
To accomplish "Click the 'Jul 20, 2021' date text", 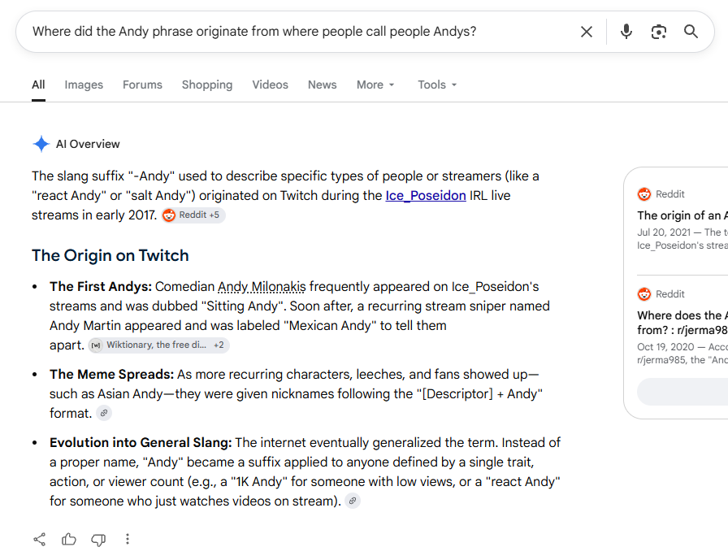I will (664, 232).
